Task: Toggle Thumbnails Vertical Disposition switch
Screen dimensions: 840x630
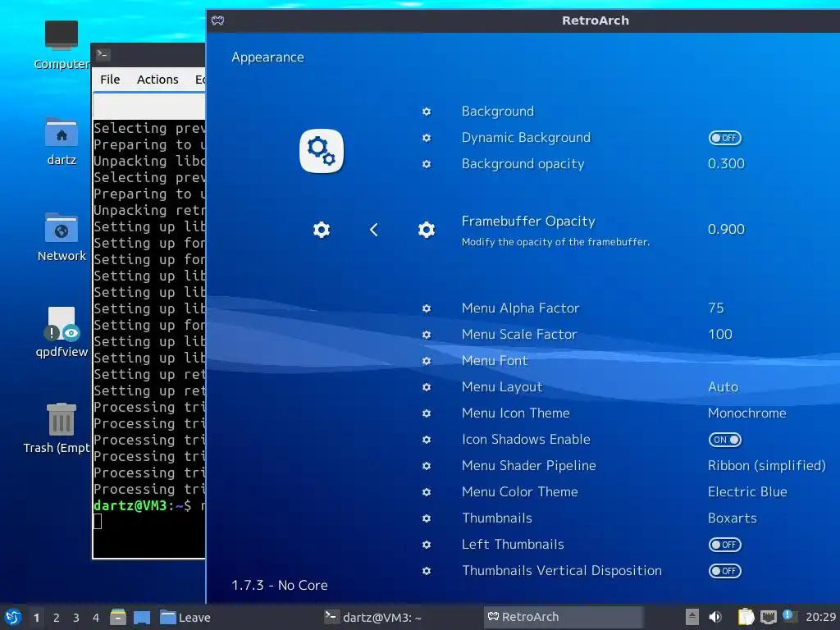Action: coord(725,571)
